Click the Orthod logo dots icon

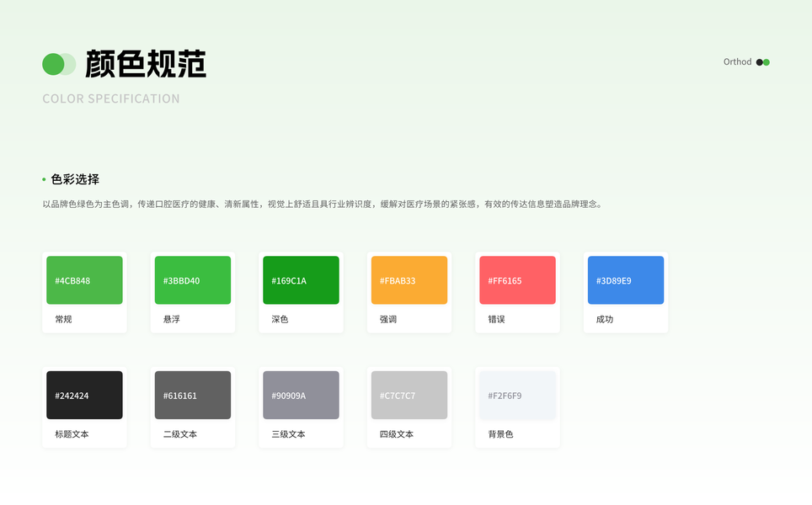point(763,62)
